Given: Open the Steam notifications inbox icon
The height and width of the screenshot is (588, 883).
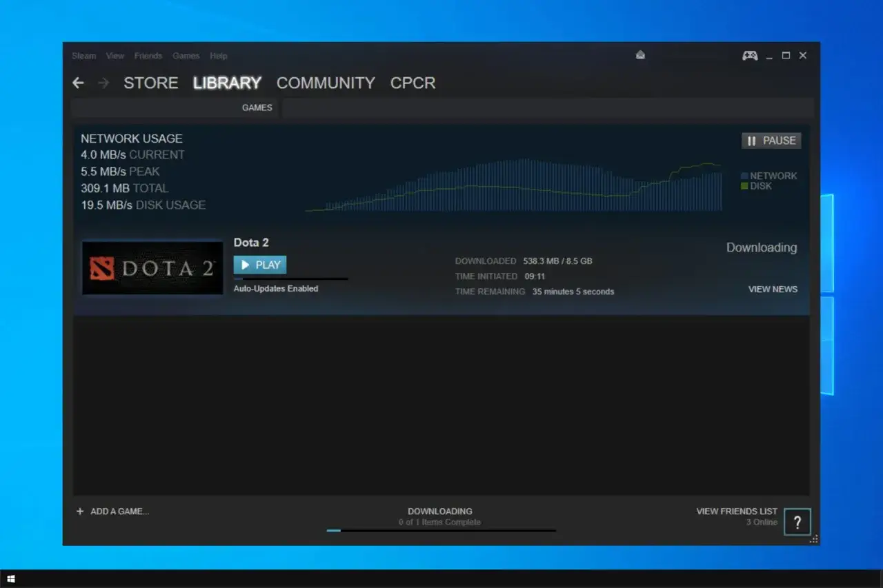Looking at the screenshot, I should (640, 54).
